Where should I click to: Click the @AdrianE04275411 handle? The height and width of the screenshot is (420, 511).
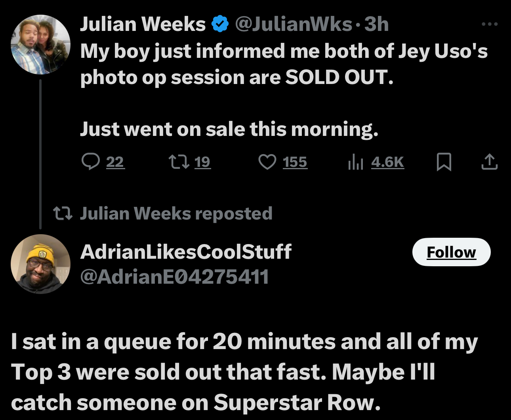click(x=174, y=277)
